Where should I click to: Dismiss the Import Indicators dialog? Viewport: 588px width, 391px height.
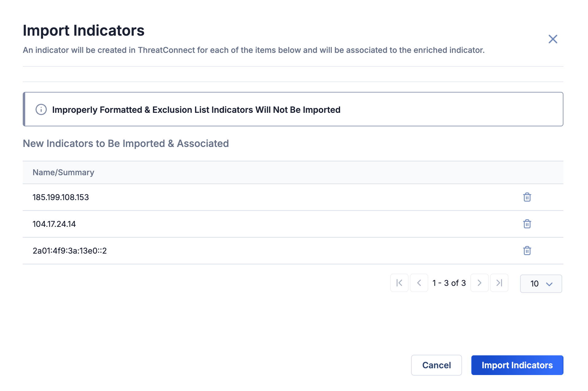(x=553, y=39)
